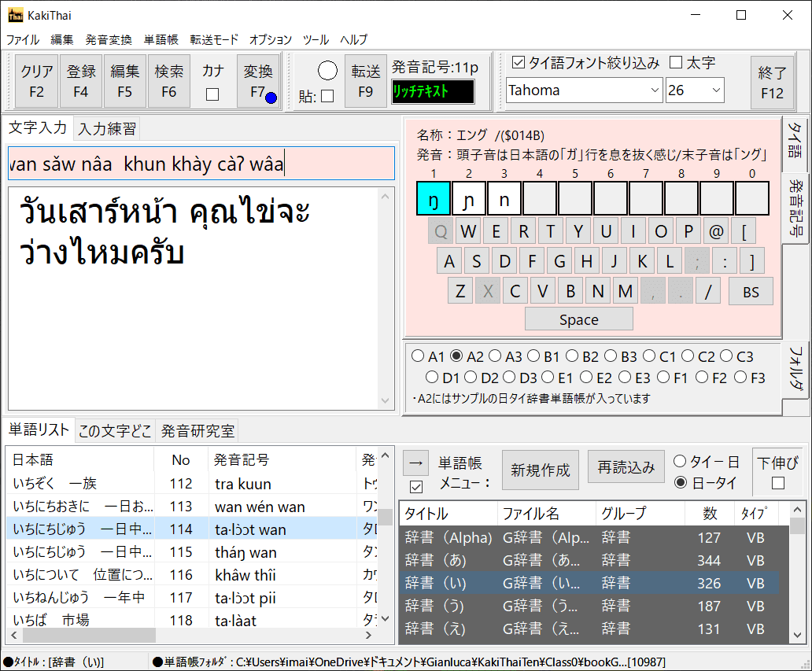The width and height of the screenshot is (812, 671).
Task: Click the BS backspace key
Action: pos(751,292)
